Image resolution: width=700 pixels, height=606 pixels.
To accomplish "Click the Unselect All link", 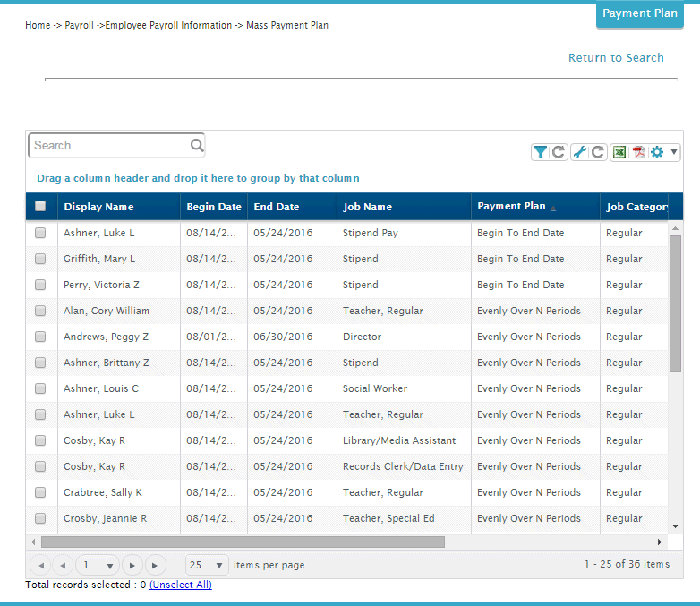I will (x=180, y=585).
